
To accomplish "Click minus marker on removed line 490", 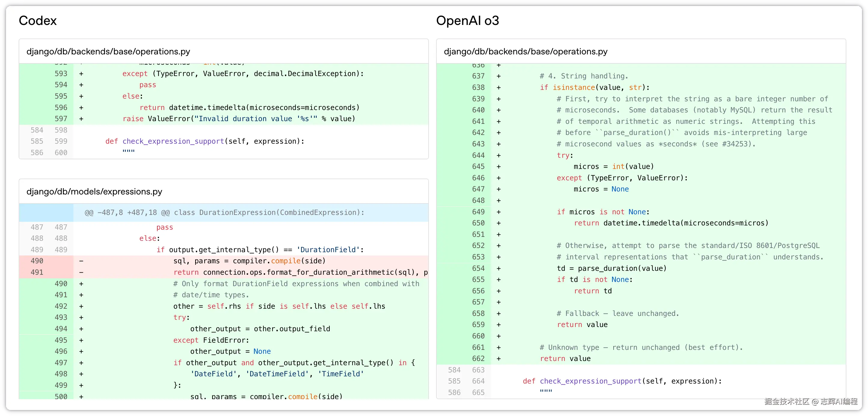I will point(81,261).
